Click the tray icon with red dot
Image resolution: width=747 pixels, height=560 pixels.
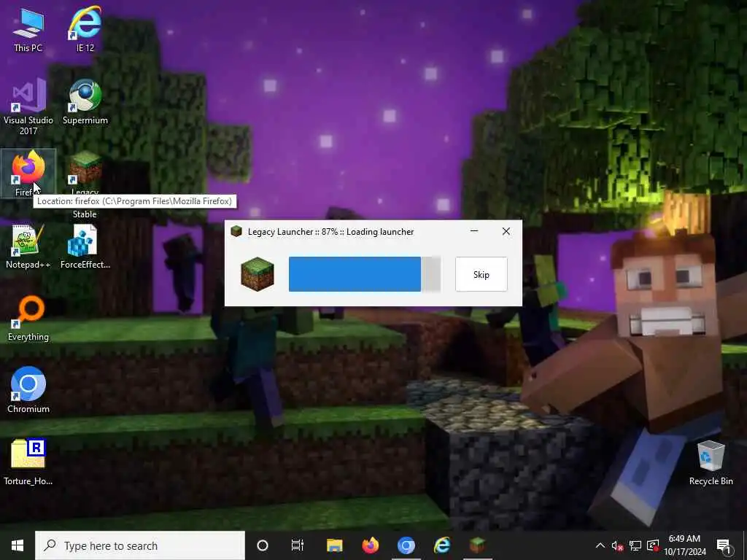[653, 545]
